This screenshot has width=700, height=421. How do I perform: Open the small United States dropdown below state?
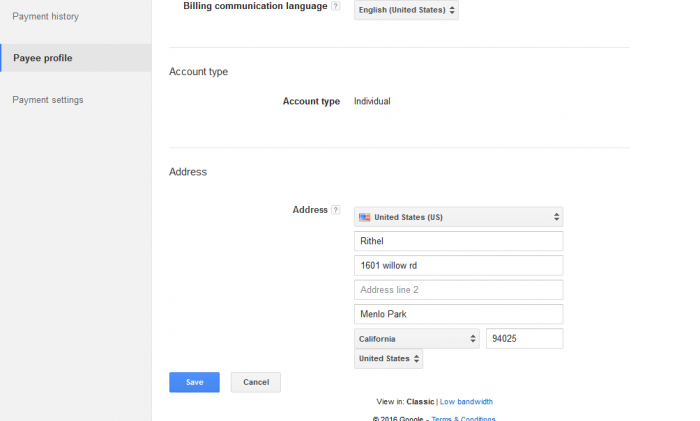388,359
